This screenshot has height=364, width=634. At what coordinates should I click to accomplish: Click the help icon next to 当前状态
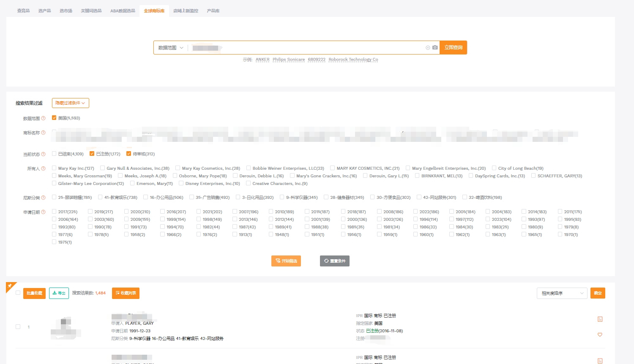point(43,154)
